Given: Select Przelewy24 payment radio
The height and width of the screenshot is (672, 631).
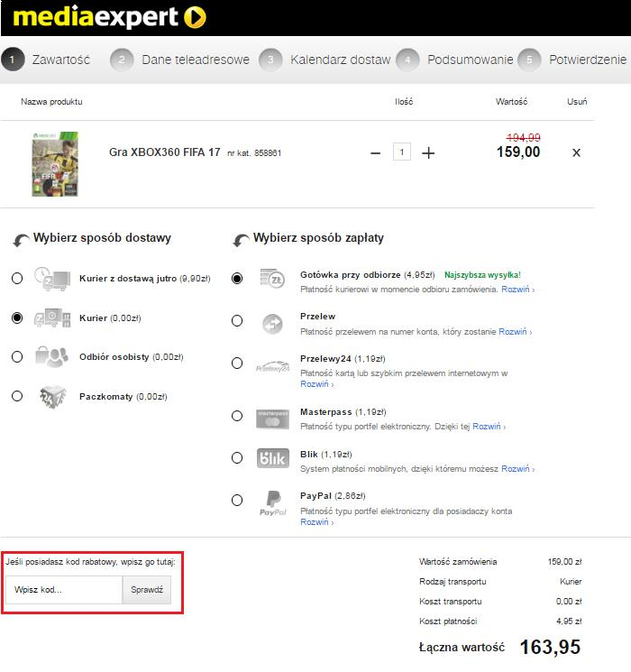Looking at the screenshot, I should 237,363.
